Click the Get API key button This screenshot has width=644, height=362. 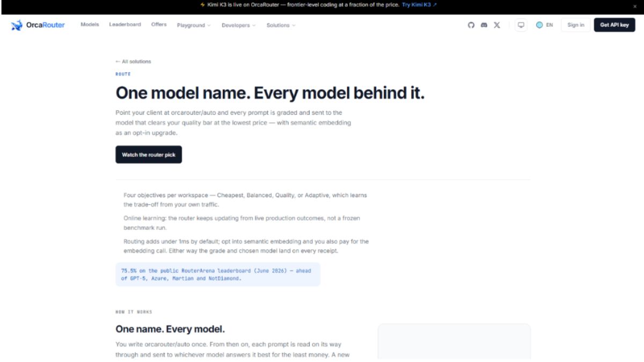[614, 25]
